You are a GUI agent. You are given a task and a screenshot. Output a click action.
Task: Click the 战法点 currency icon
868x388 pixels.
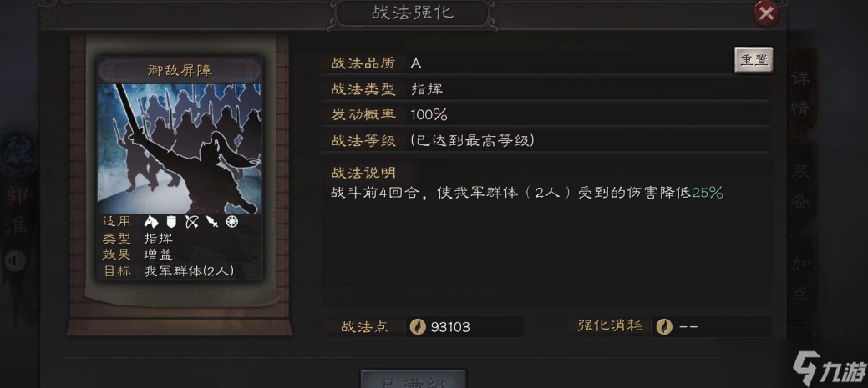418,326
